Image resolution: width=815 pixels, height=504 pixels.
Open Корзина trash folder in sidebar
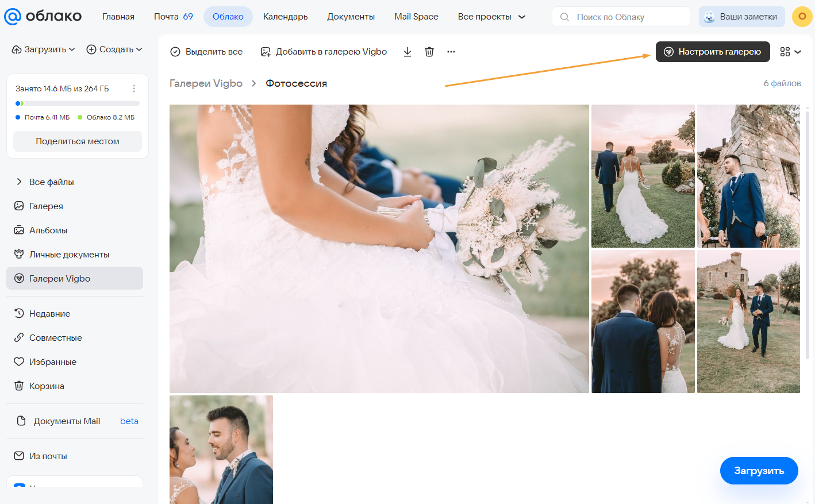[47, 386]
